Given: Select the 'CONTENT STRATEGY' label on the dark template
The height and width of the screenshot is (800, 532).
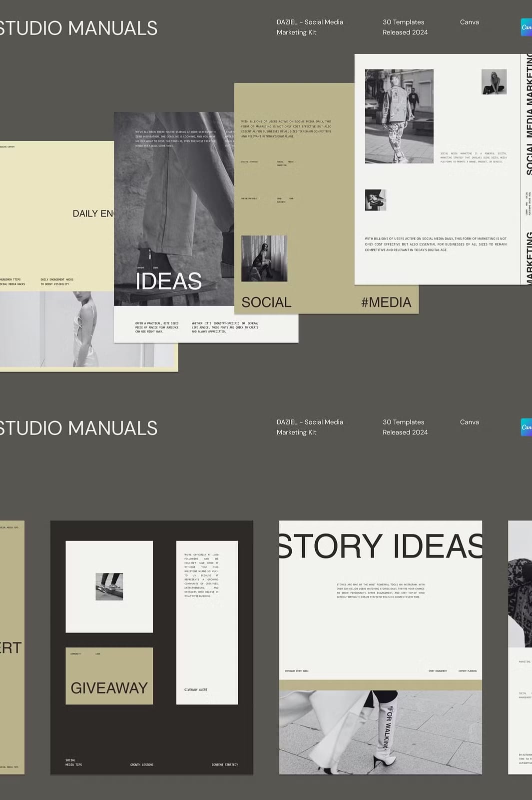Looking at the screenshot, I should [225, 764].
